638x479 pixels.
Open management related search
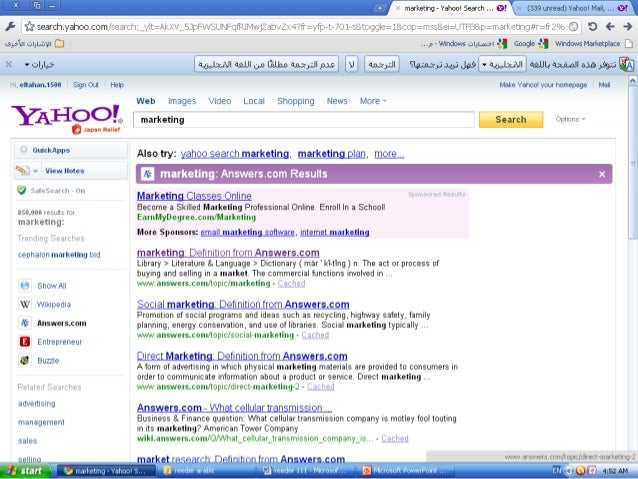[x=41, y=422]
